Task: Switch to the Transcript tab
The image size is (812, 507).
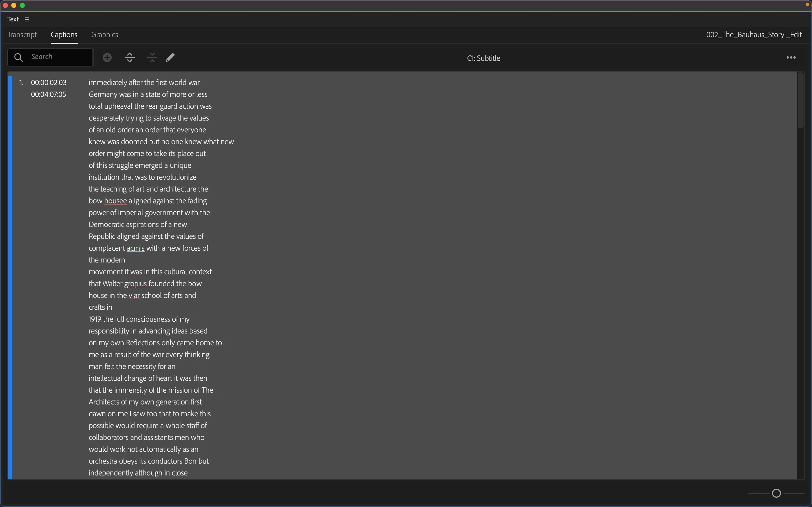Action: pos(22,35)
